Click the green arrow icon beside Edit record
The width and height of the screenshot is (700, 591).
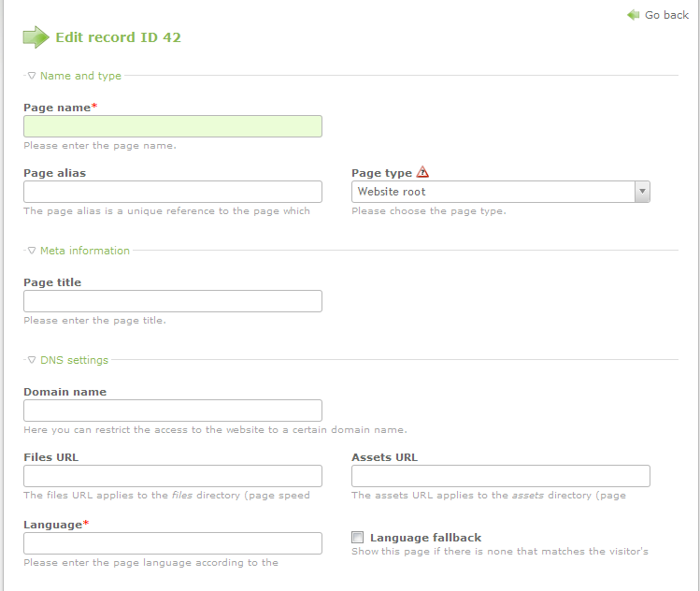pyautogui.click(x=36, y=37)
